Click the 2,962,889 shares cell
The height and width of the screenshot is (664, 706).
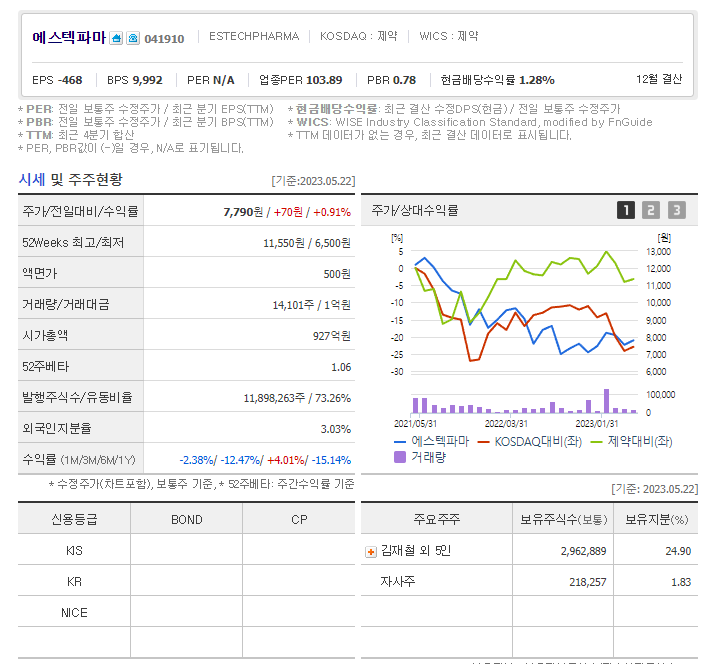pos(563,551)
